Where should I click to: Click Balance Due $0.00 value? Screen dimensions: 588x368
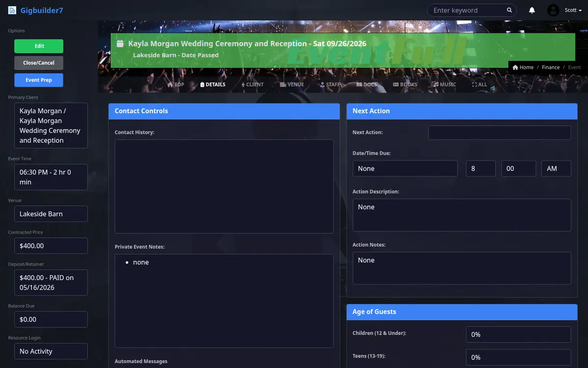pyautogui.click(x=51, y=319)
